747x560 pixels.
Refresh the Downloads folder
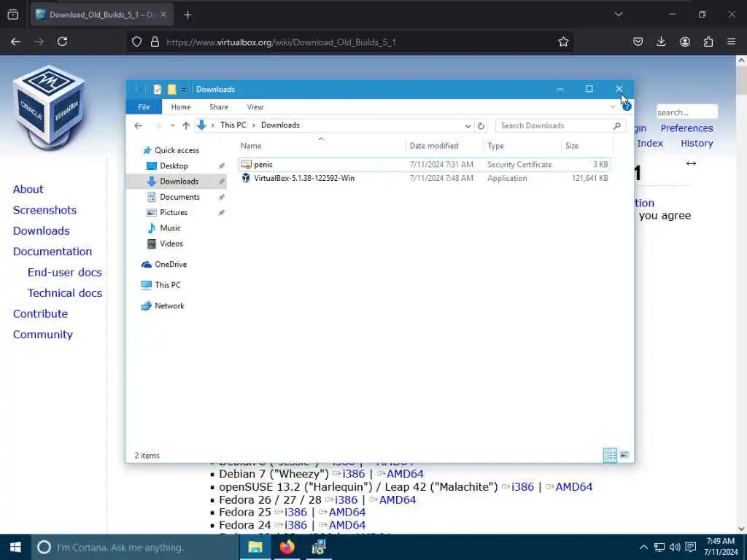pyautogui.click(x=481, y=125)
